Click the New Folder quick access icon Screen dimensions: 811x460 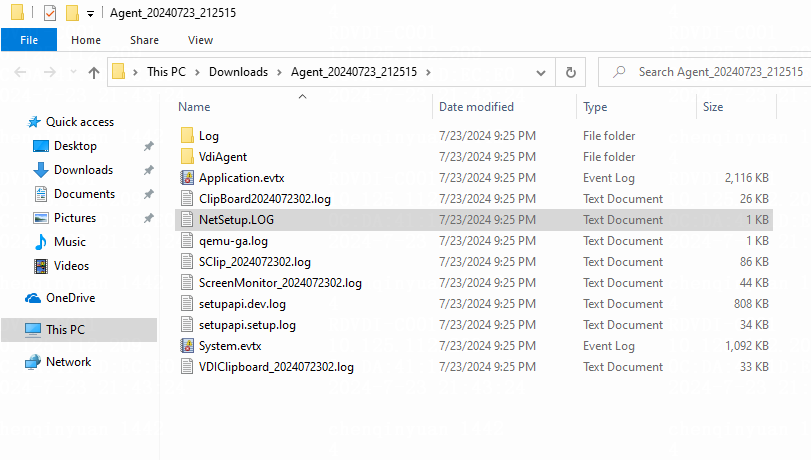(x=72, y=12)
